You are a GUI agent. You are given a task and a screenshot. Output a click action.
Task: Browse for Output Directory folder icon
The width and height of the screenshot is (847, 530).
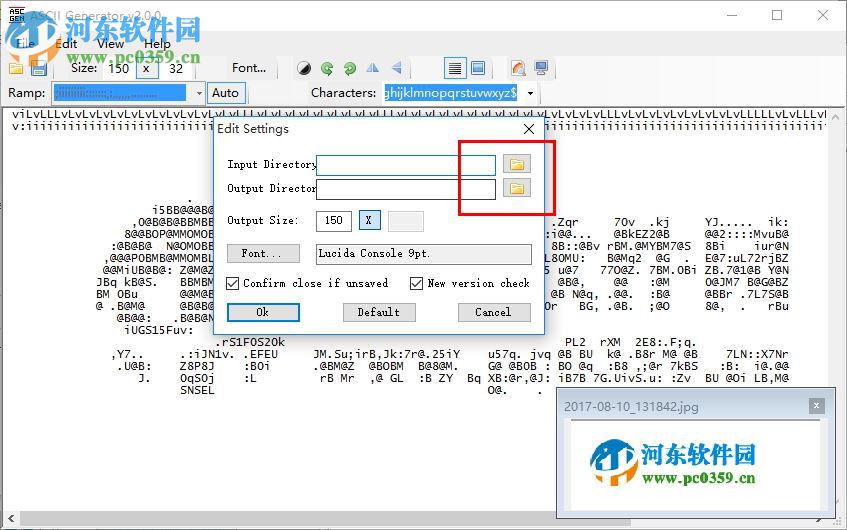[517, 189]
